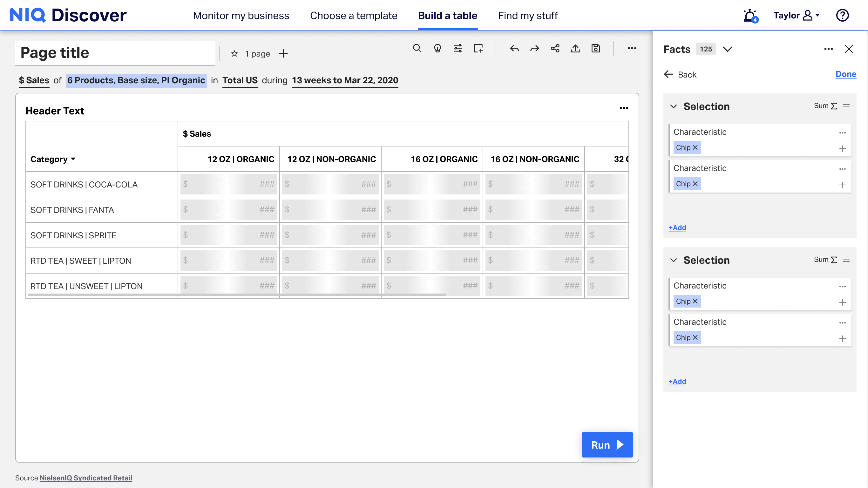Click the search magnifier icon in the toolbar
Screen dimensions: 868x488
[417, 49]
